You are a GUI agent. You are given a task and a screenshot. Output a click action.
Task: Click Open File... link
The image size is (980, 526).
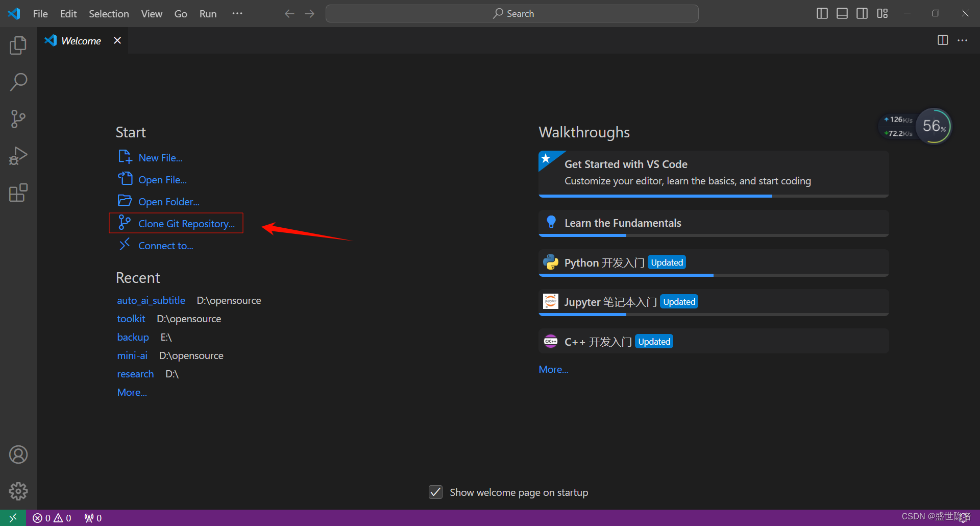pos(162,180)
